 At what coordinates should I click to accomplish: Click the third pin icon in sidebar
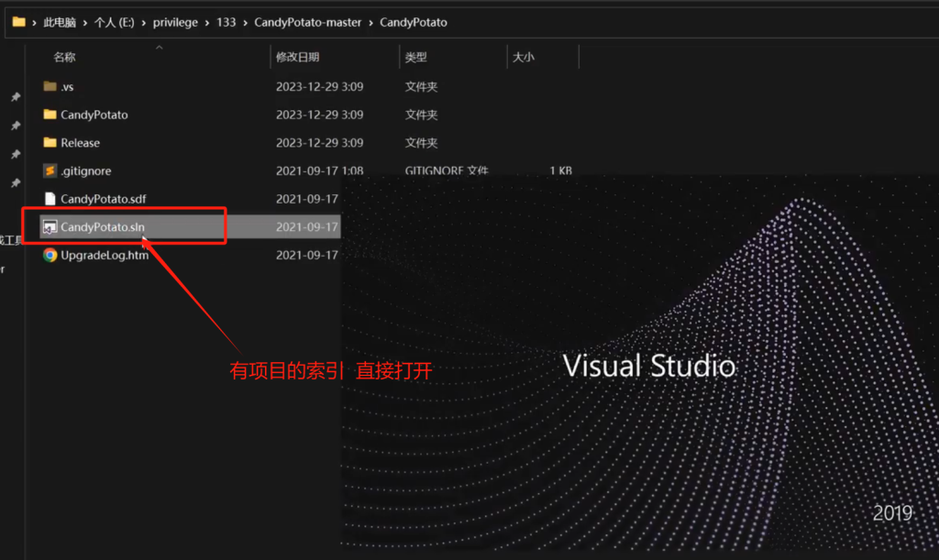pyautogui.click(x=17, y=154)
